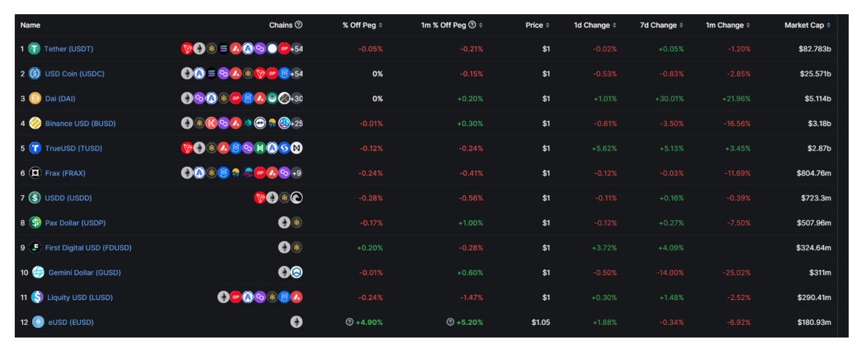Click the USD Coin logo icon
868x350 pixels.
pyautogui.click(x=35, y=74)
